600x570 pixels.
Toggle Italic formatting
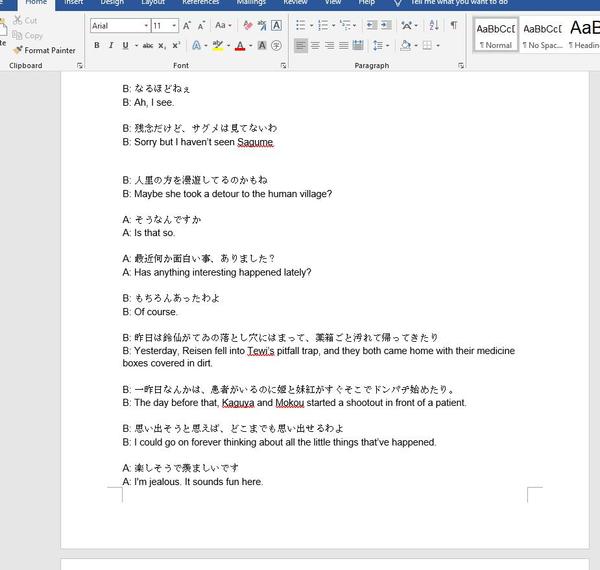[x=111, y=46]
